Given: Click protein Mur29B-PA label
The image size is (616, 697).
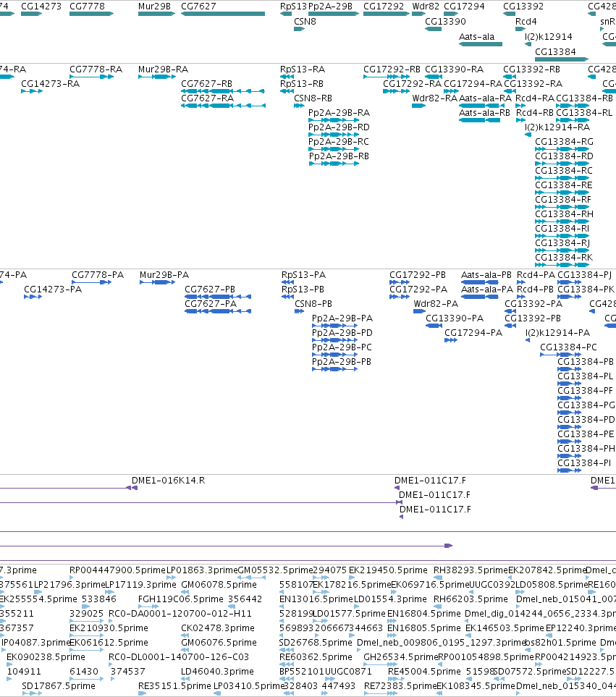Looking at the screenshot, I should (x=164, y=275).
